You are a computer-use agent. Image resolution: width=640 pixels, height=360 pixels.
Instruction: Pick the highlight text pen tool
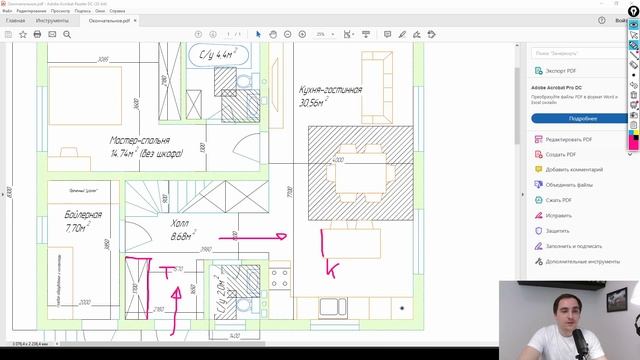click(x=402, y=35)
